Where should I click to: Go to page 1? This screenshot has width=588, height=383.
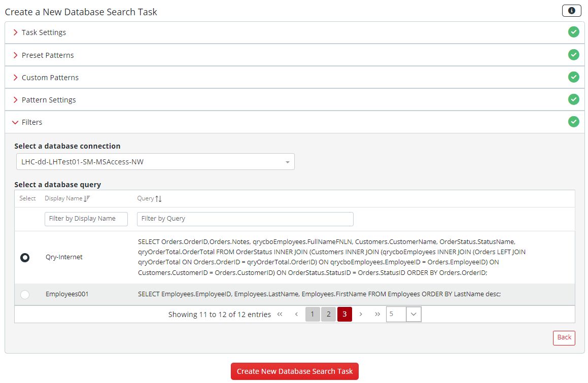(x=313, y=315)
